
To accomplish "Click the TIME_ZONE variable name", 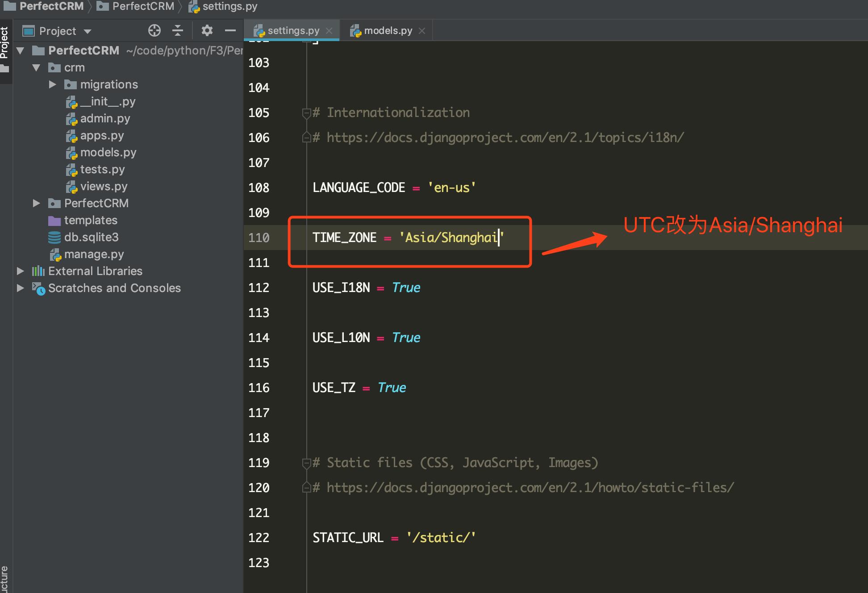I will (x=345, y=238).
